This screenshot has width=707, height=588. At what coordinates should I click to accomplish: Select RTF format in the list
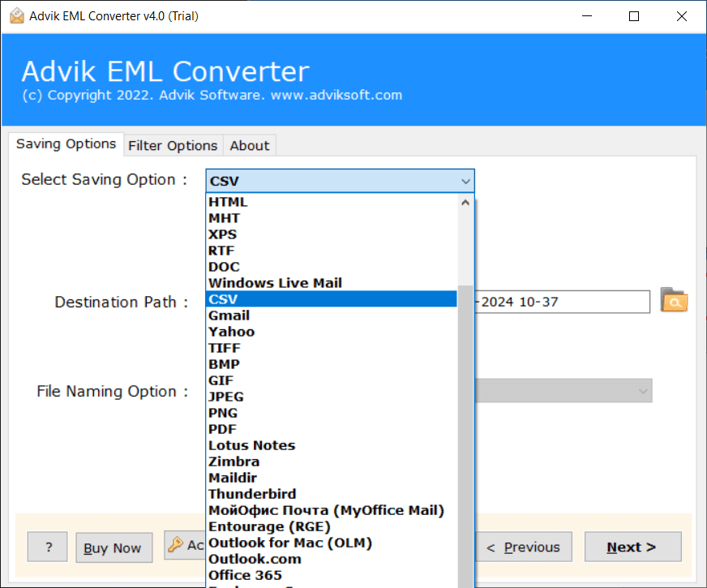(332, 251)
